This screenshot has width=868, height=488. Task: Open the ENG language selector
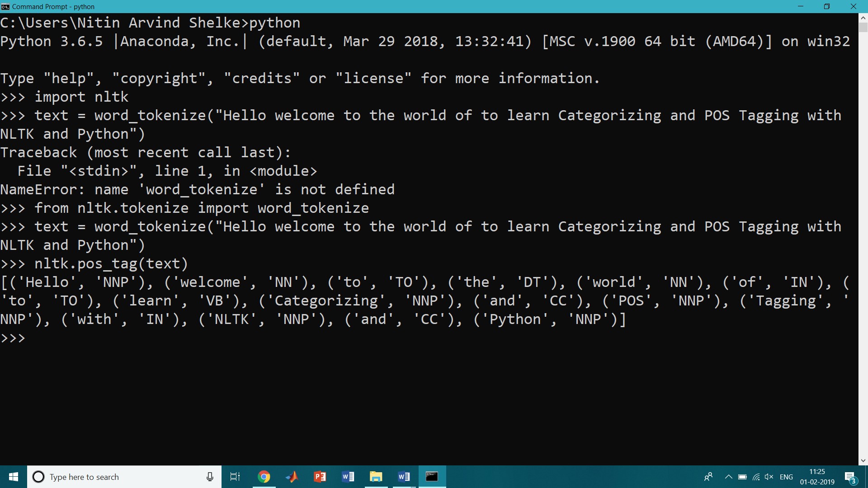(787, 477)
